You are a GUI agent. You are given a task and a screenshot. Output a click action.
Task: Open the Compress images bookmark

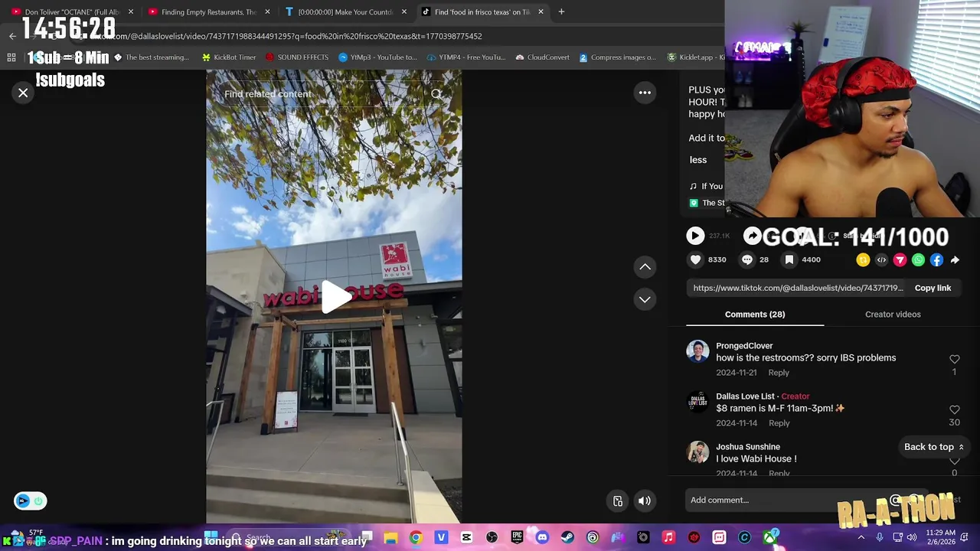[x=617, y=57]
